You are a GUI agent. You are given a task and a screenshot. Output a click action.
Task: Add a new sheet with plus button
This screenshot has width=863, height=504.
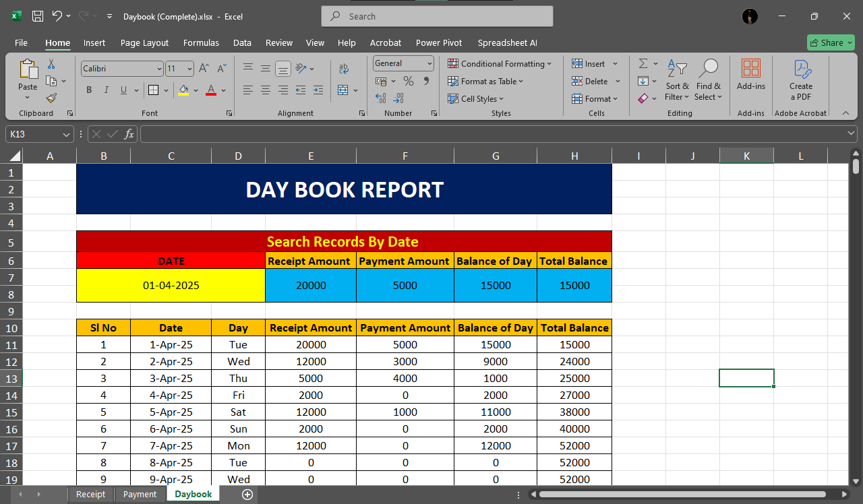(247, 494)
